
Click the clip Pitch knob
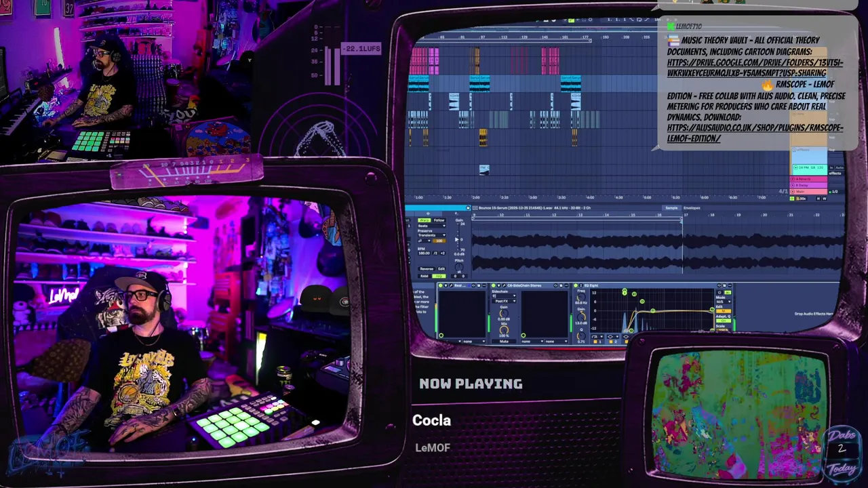tap(459, 267)
